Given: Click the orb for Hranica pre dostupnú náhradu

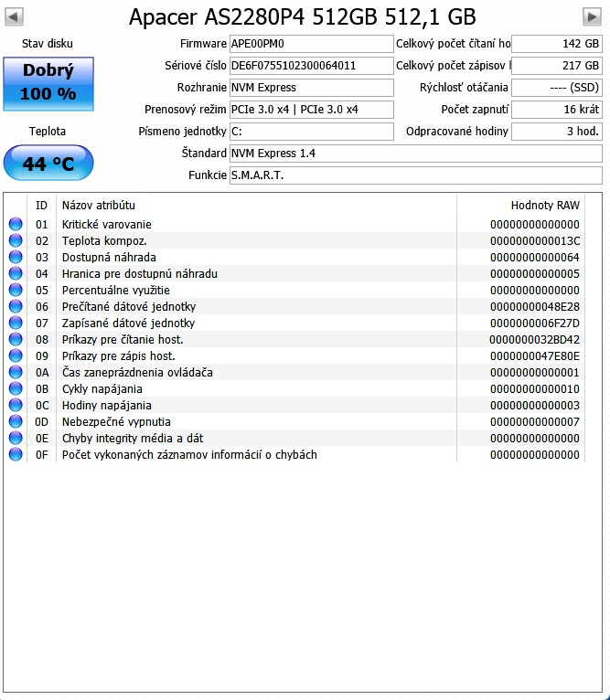Looking at the screenshot, I should click(16, 273).
